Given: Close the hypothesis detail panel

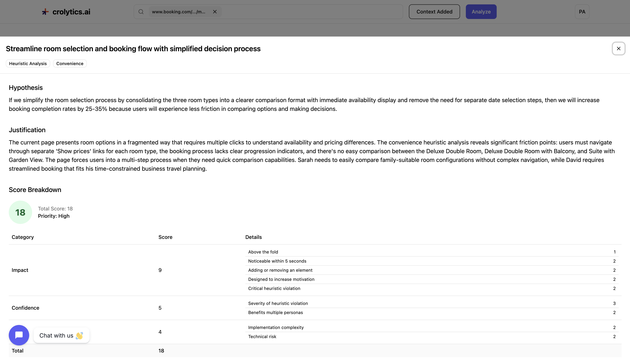Looking at the screenshot, I should tap(619, 49).
